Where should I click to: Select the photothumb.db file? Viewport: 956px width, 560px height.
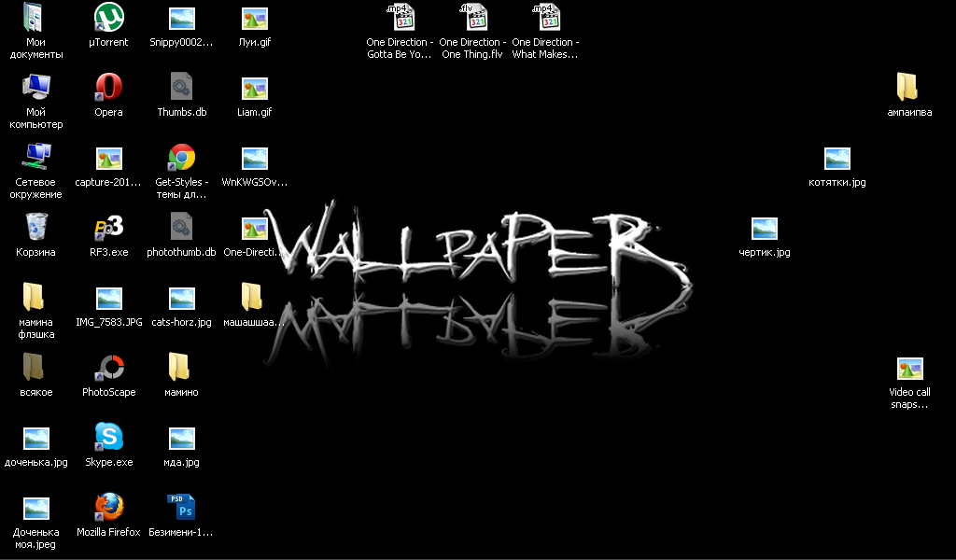point(182,228)
